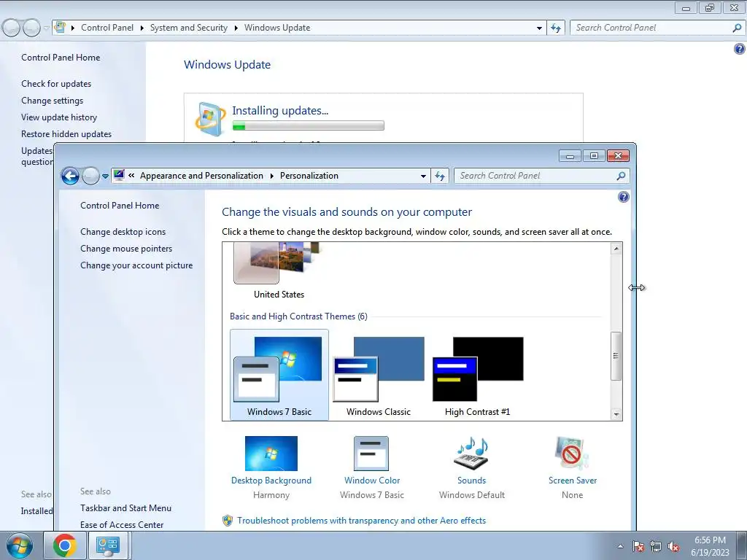This screenshot has width=747, height=560.
Task: Click the theme list scrollbar thumb
Action: (616, 356)
